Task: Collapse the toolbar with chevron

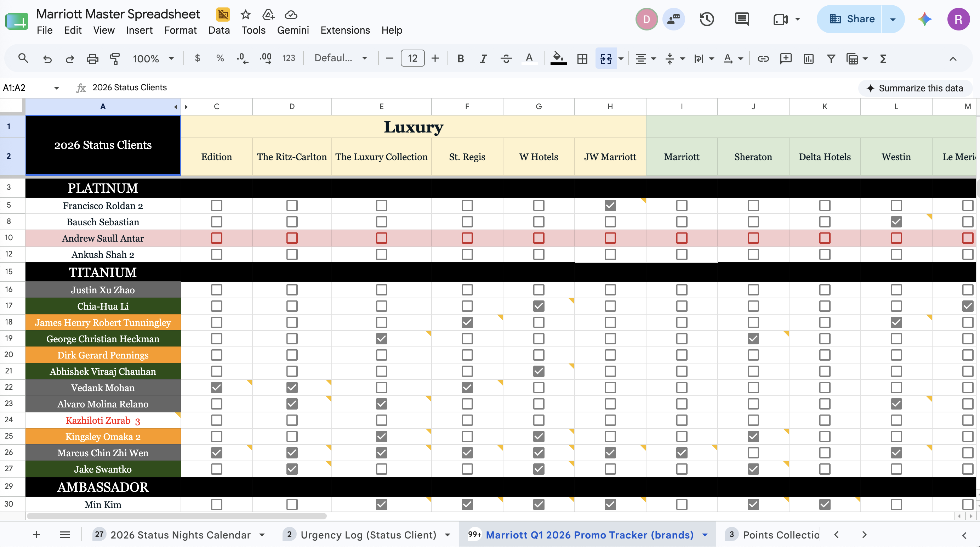Action: 953,58
